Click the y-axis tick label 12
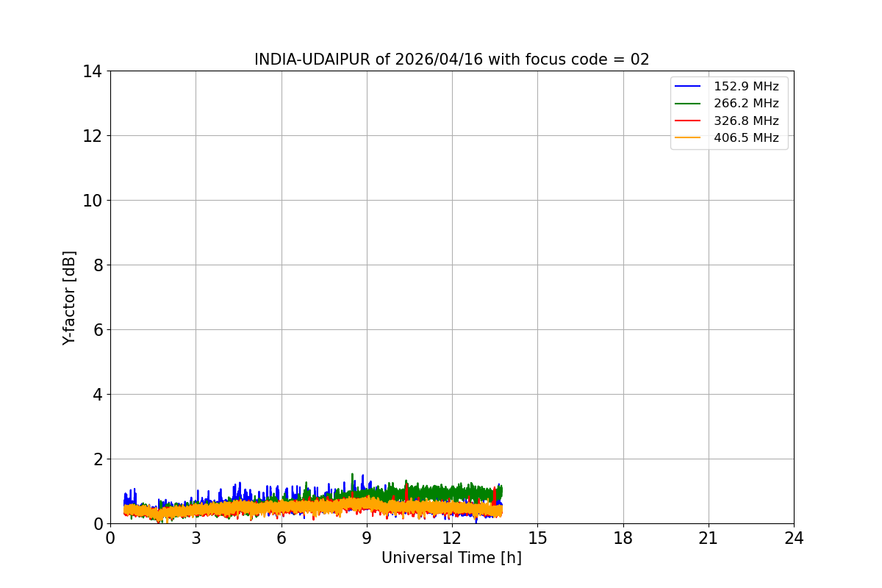The height and width of the screenshot is (588, 882). pyautogui.click(x=92, y=136)
